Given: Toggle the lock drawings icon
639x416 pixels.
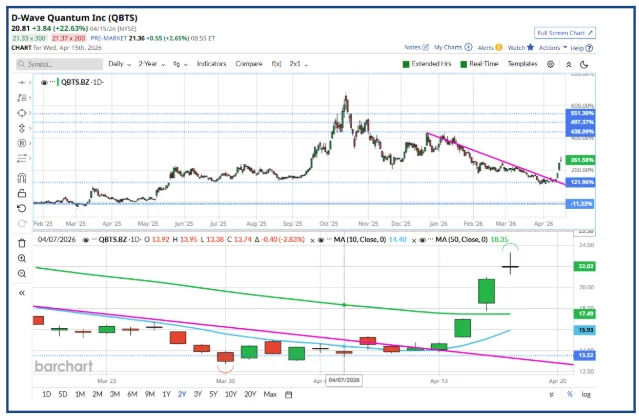Looking at the screenshot, I should click(22, 193).
